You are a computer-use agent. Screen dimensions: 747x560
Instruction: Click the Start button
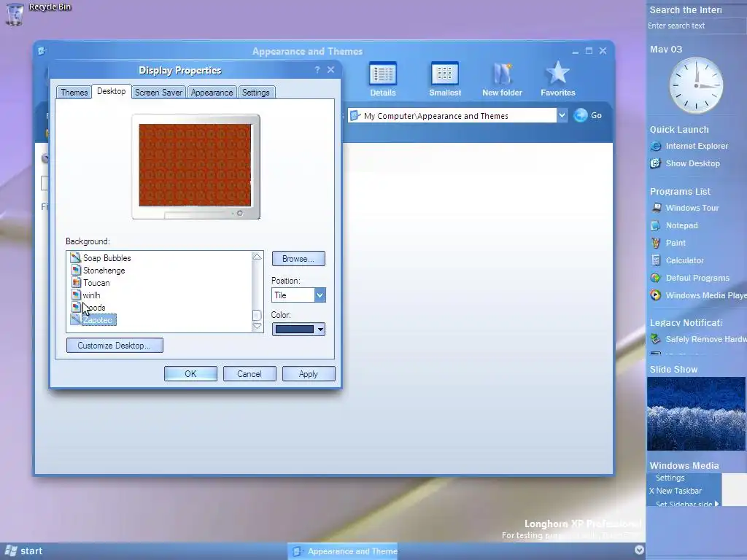click(24, 551)
